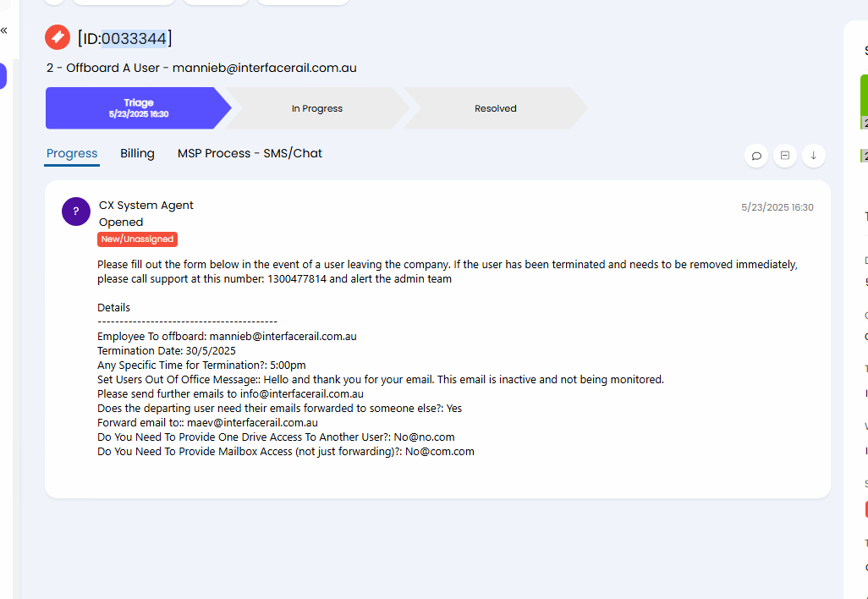Move ticket to In Progress stage
Screen dimensions: 868x599
(317, 108)
